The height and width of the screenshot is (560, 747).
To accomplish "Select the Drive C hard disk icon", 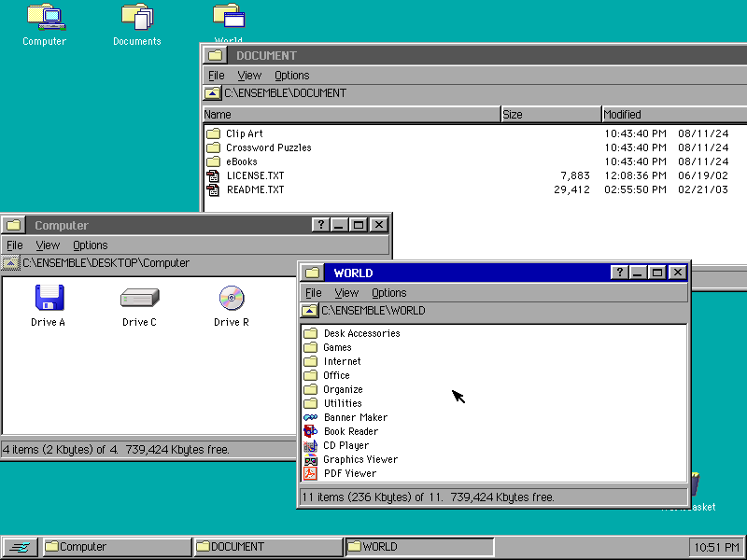I will pos(139,297).
